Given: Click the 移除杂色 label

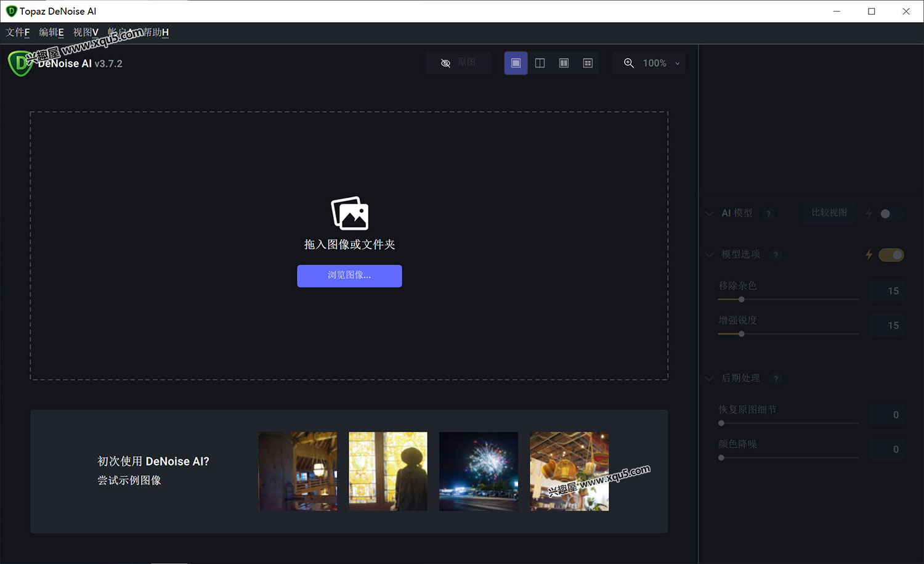Looking at the screenshot, I should click(x=737, y=285).
